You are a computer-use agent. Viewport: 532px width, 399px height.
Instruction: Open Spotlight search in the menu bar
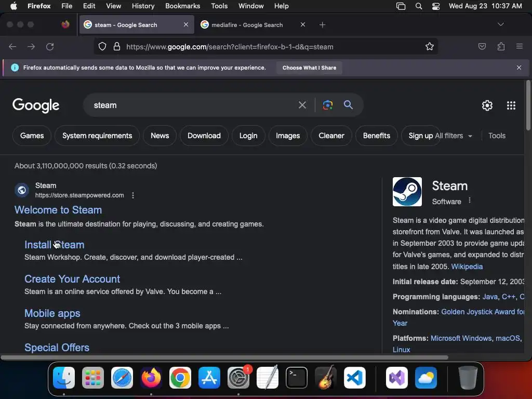[419, 6]
